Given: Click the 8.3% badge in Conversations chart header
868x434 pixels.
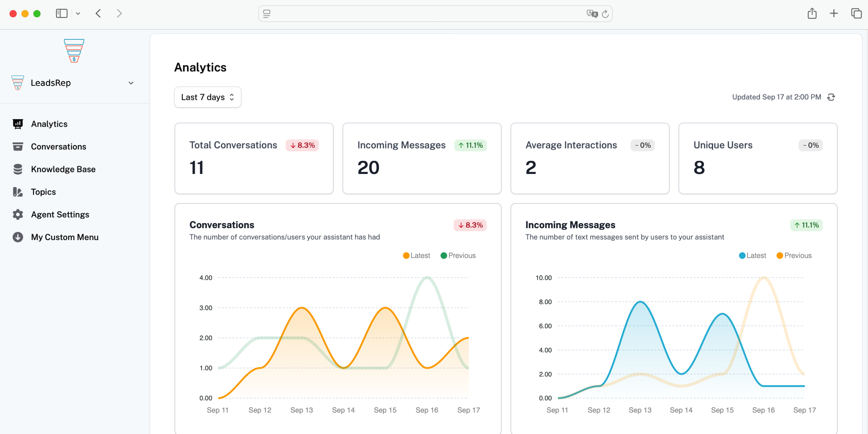Looking at the screenshot, I should coord(470,225).
